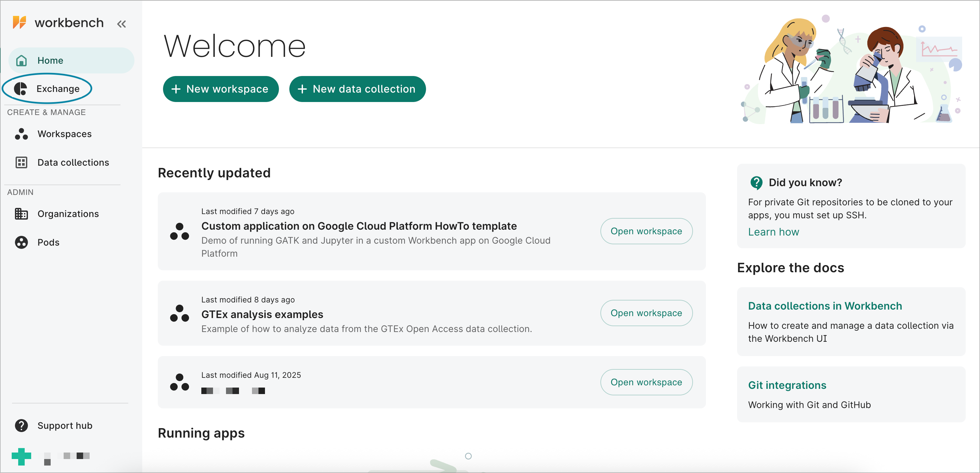Go to Workspaces menu item
Viewport: 980px width, 473px height.
[64, 134]
